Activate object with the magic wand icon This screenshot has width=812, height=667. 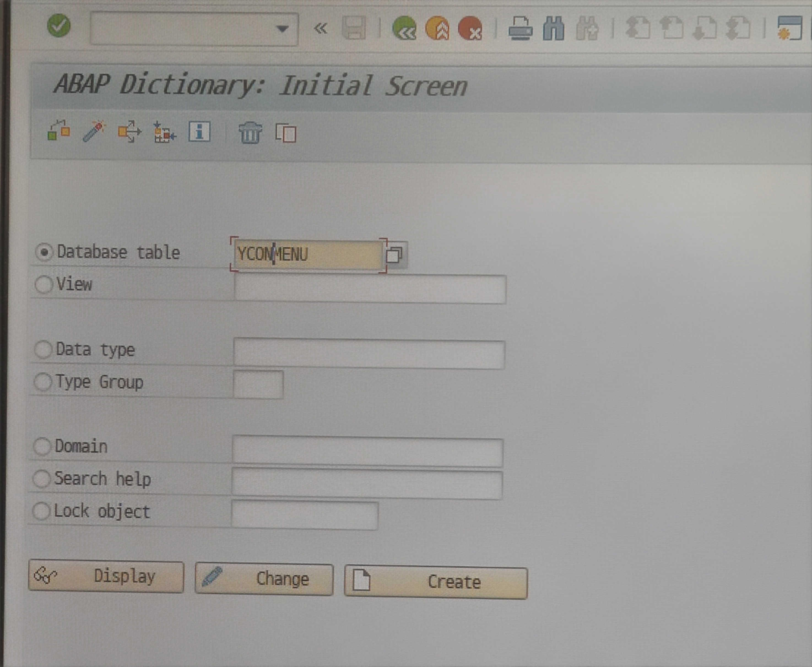[94, 131]
